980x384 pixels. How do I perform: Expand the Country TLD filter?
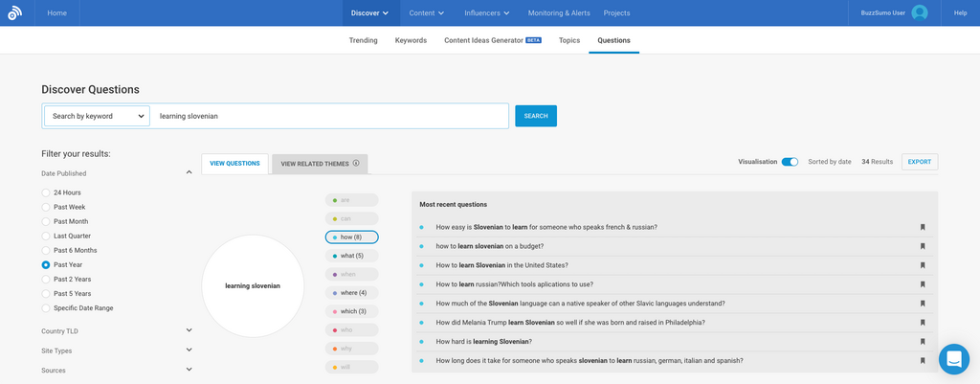click(x=189, y=330)
